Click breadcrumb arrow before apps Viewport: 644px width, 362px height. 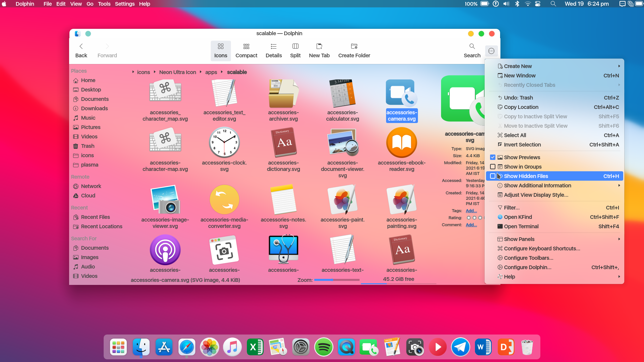coord(201,72)
